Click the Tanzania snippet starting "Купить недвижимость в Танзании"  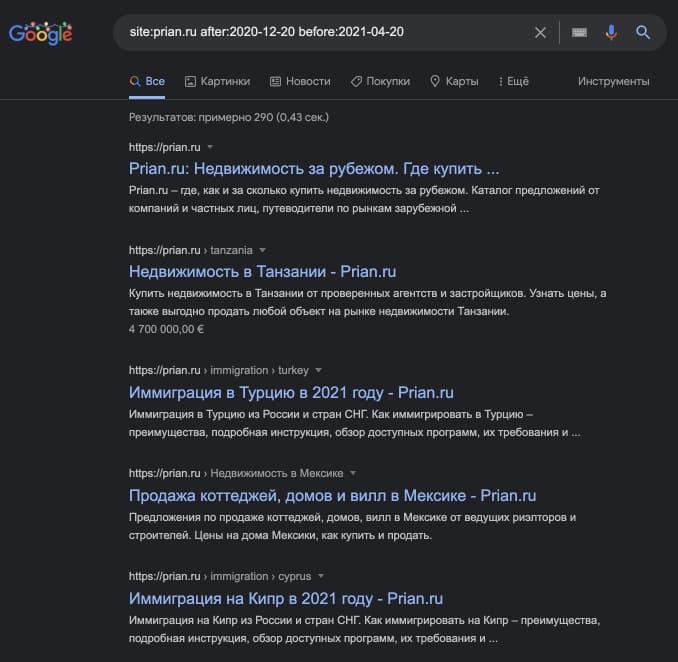coord(368,302)
